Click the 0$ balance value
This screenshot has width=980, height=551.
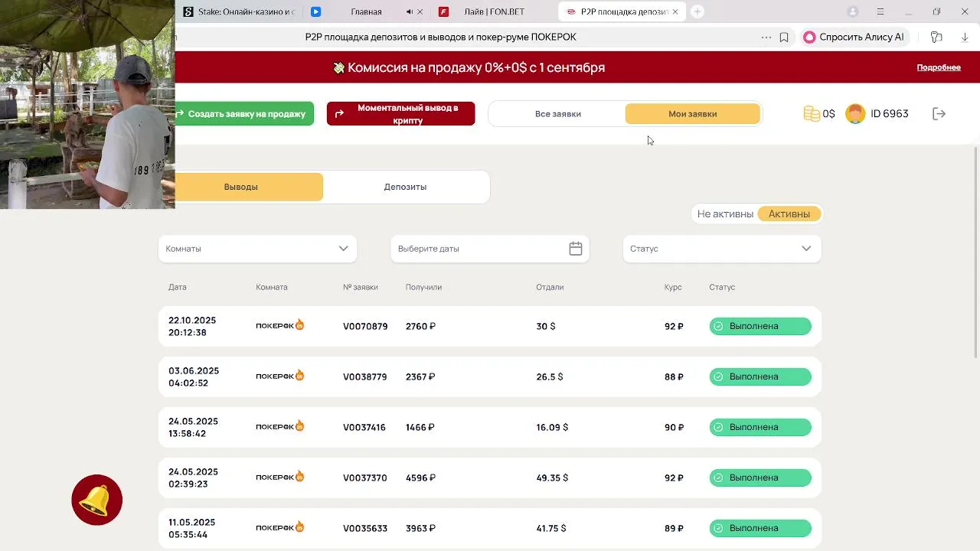coord(828,114)
